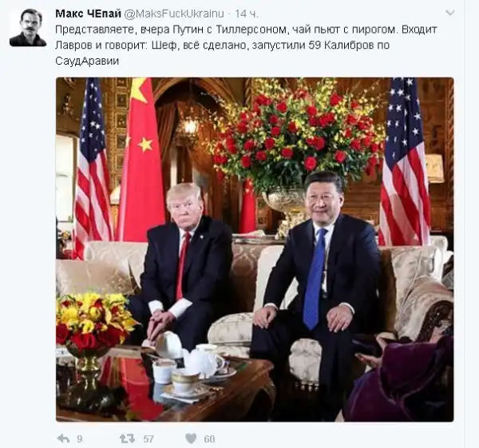Expand the tweet options chevron menu
Image resolution: width=479 pixels, height=448 pixels.
pyautogui.click(x=450, y=13)
